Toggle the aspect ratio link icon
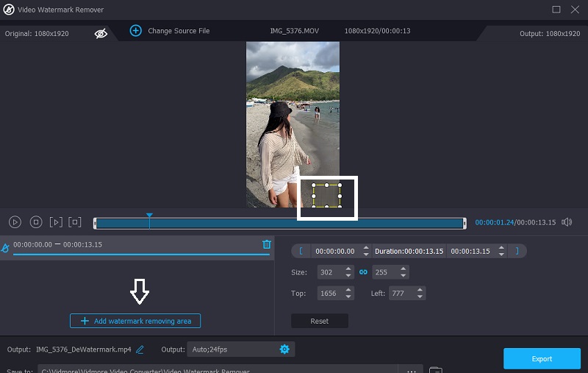Screen dimensions: 588x373 click(x=363, y=272)
